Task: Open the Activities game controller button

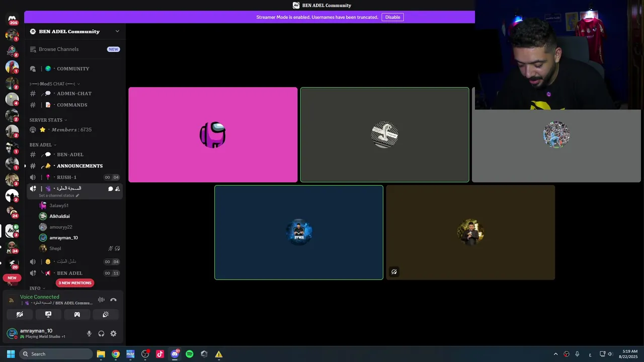Action: pyautogui.click(x=77, y=314)
